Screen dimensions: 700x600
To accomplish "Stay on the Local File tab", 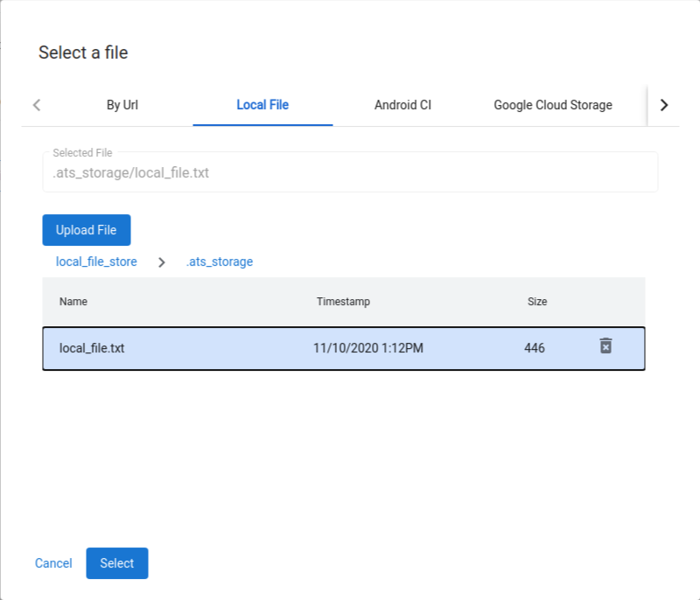I will pos(262,105).
